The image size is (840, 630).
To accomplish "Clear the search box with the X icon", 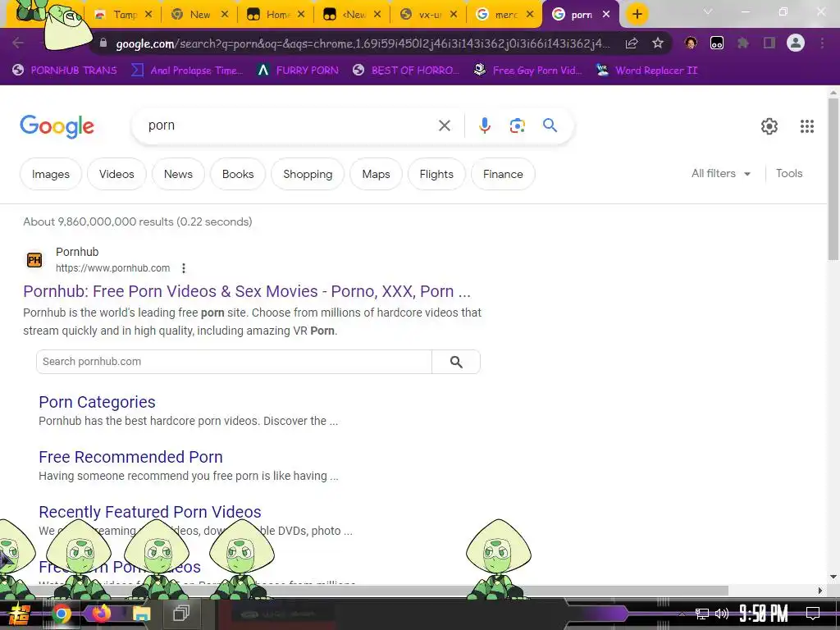I will coord(445,126).
